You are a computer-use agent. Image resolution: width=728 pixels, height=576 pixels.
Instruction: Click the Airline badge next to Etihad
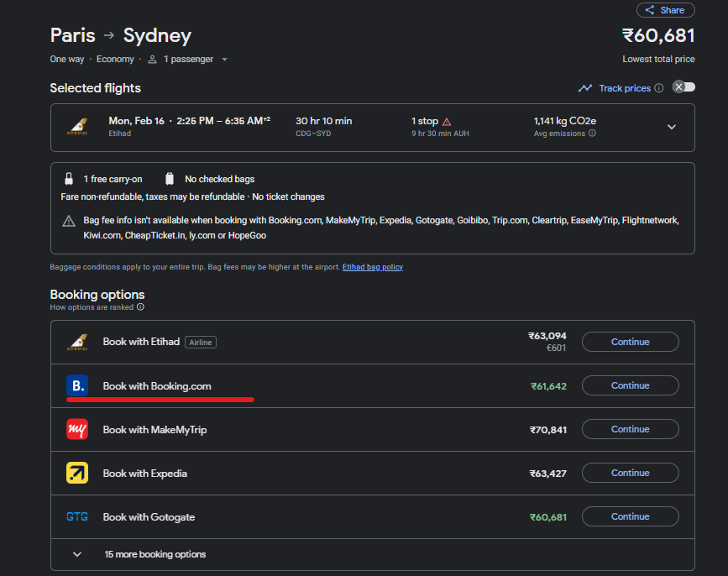pyautogui.click(x=201, y=342)
